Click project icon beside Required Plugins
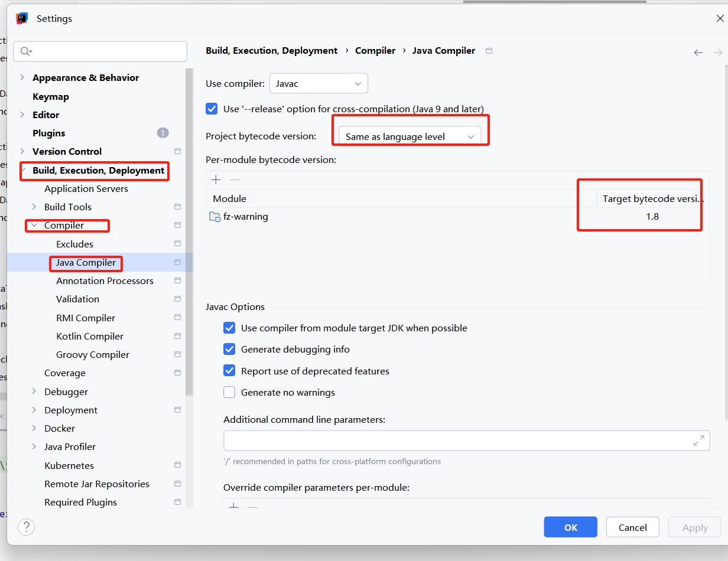728x561 pixels. point(177,502)
